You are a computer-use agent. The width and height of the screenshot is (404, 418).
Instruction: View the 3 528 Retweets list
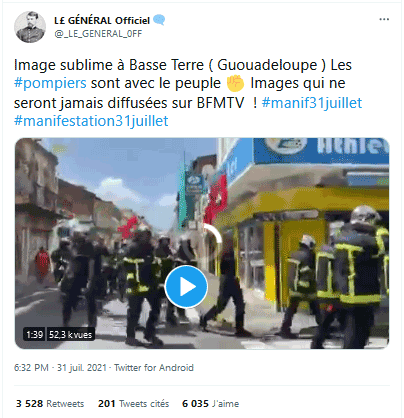click(x=50, y=404)
